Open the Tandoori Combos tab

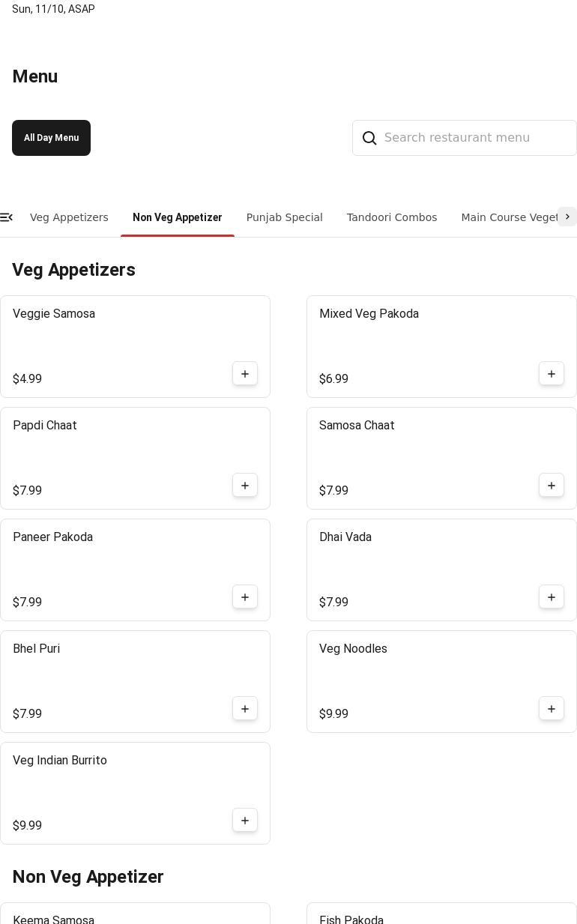(391, 217)
